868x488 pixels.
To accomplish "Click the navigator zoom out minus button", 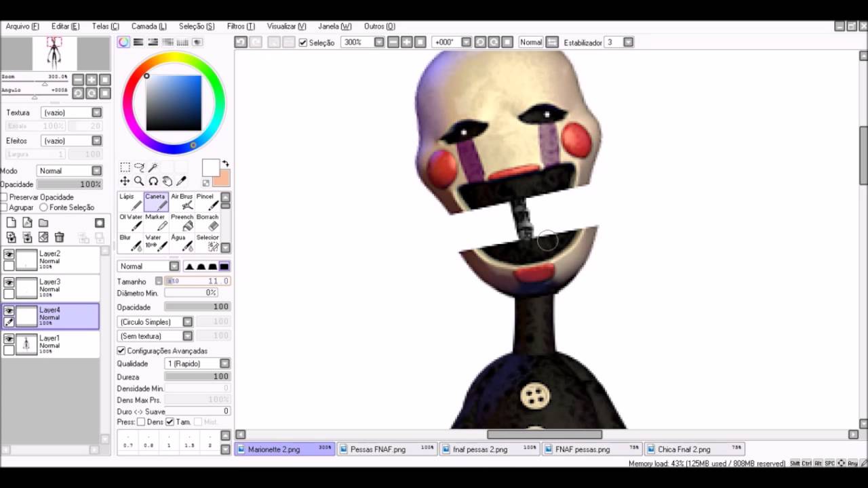I will 78,80.
